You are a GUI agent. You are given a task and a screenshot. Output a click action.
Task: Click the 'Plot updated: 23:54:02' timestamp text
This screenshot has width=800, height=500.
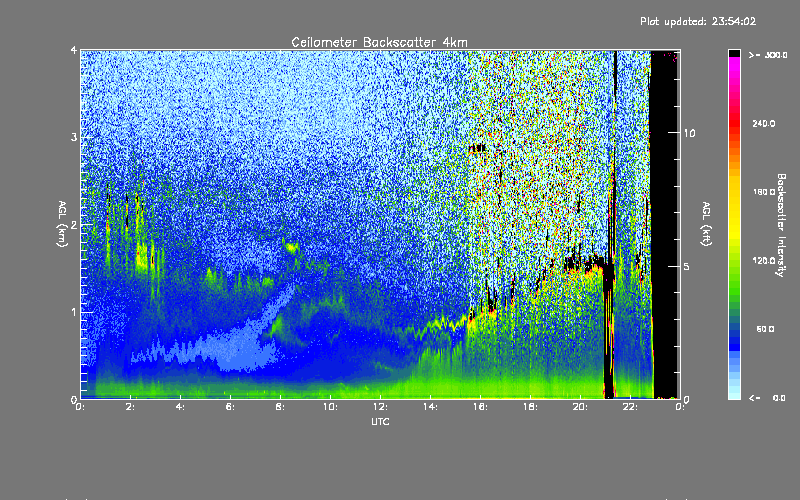[x=698, y=21]
